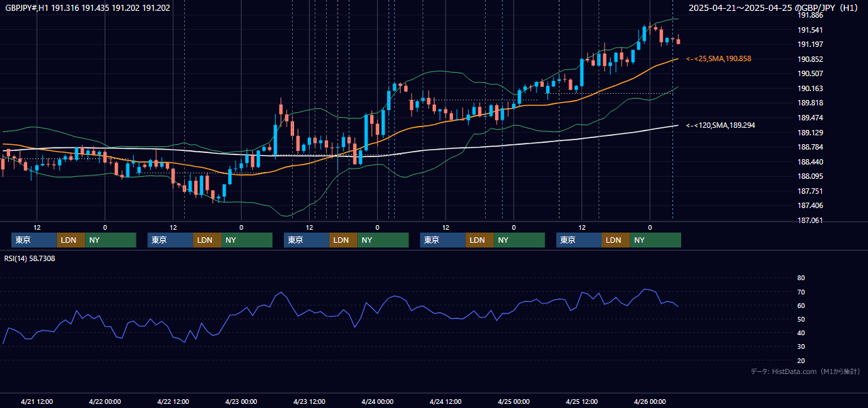
Task: Select the 4/23 00:00 time axis label
Action: [x=241, y=401]
